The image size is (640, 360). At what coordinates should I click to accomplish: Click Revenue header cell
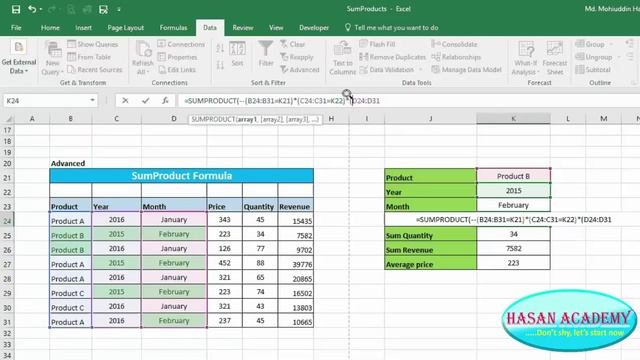[296, 206]
